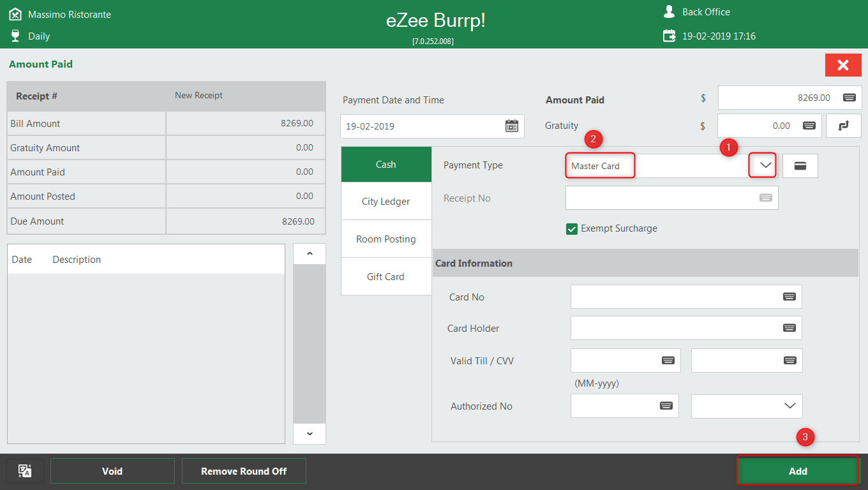Click the Receipt No input field
The image size is (868, 490).
672,198
